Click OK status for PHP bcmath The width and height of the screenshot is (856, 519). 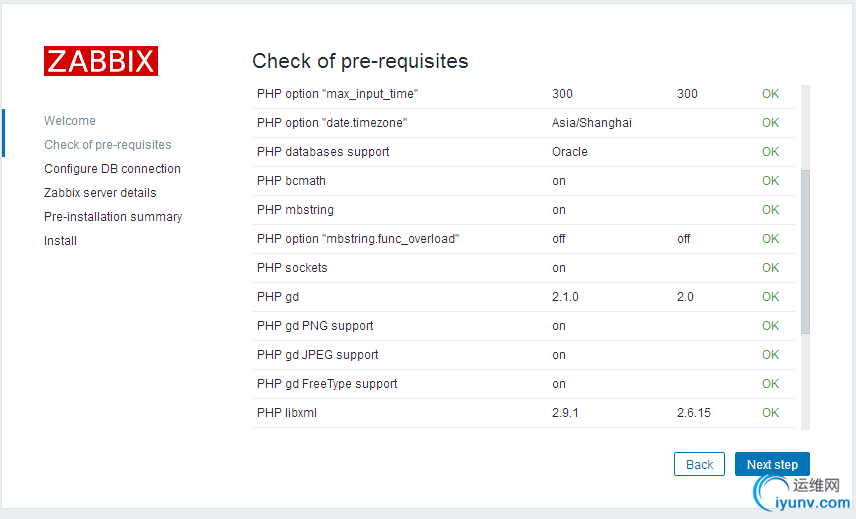[770, 181]
